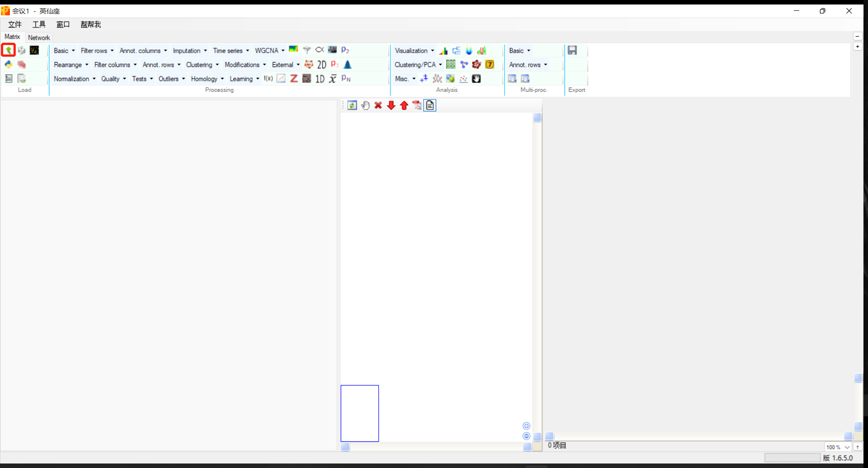Viewport: 868px width, 468px height.
Task: Expand the Time series dropdown
Action: click(x=231, y=50)
